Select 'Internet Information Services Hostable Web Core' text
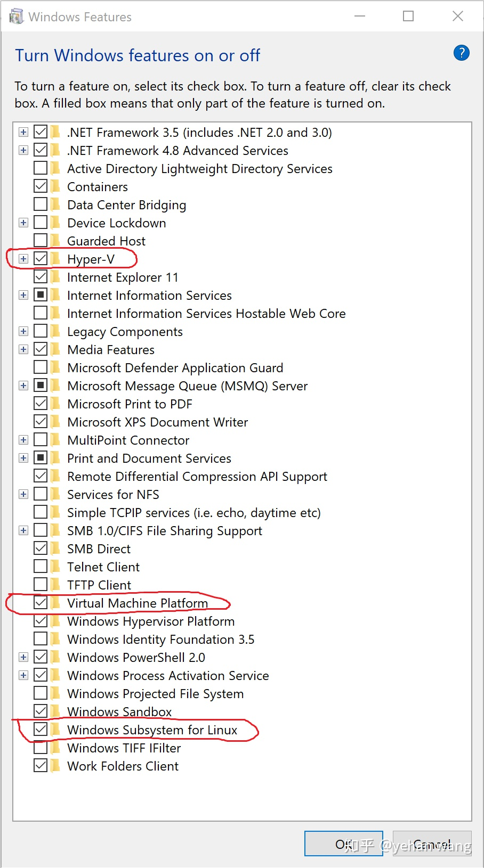The height and width of the screenshot is (868, 484). (x=206, y=314)
